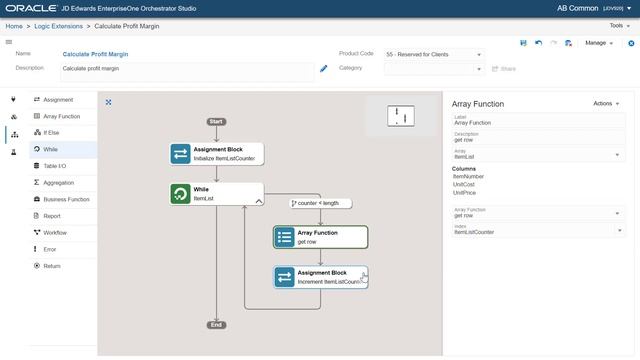The image size is (640, 360).
Task: Select Workflow in the palette
Action: pyautogui.click(x=63, y=233)
